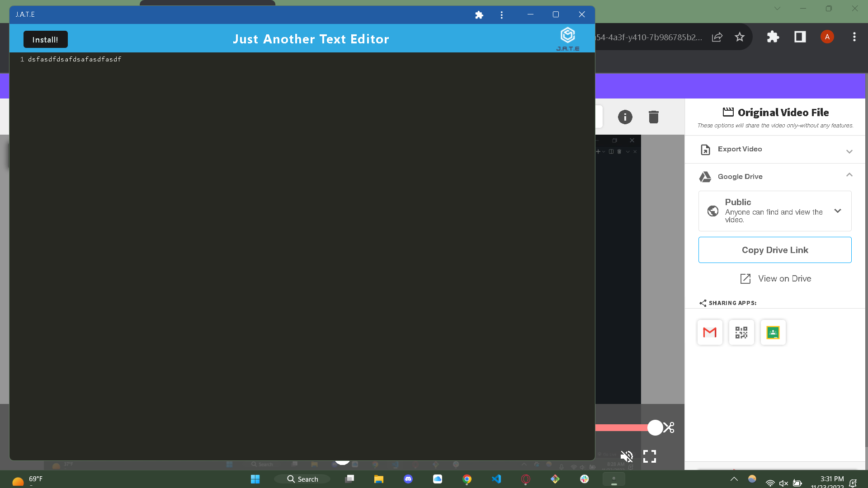
Task: Open the Public visibility dropdown
Action: [775, 211]
